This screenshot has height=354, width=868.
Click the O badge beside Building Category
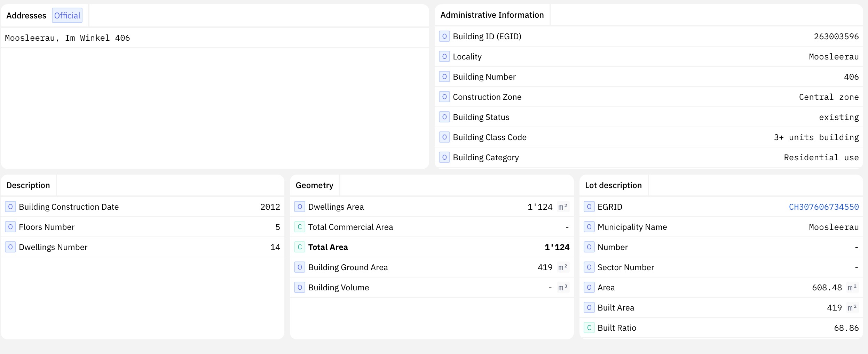444,157
